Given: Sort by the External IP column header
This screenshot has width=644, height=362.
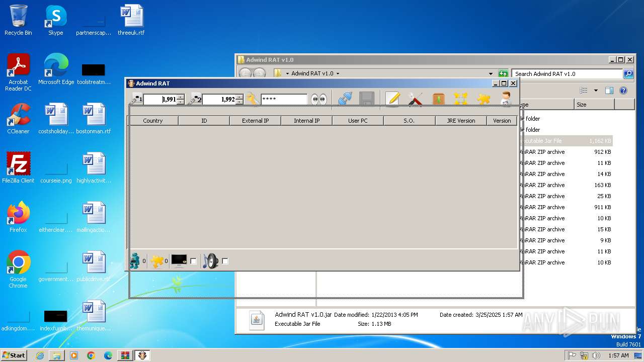Looking at the screenshot, I should coord(255,121).
